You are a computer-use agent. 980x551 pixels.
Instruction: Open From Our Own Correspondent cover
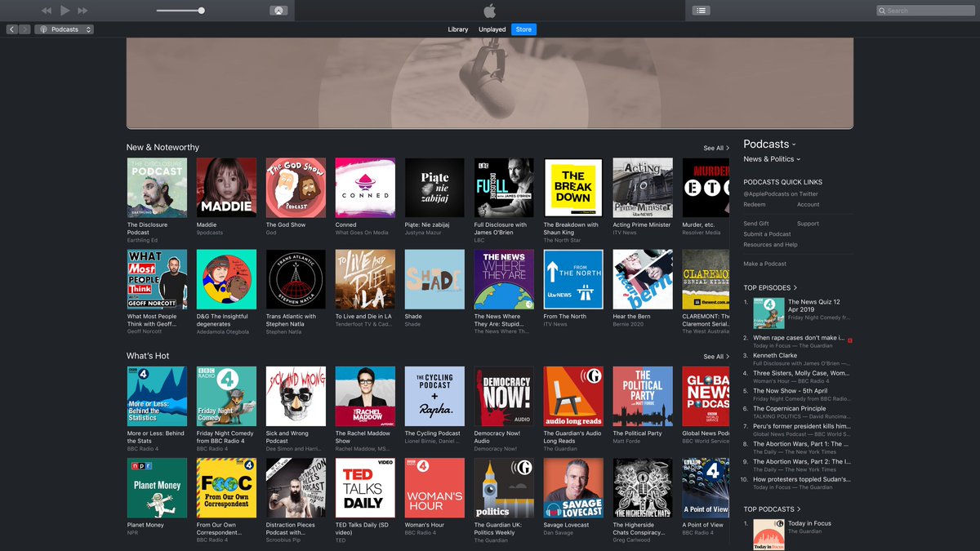click(226, 487)
